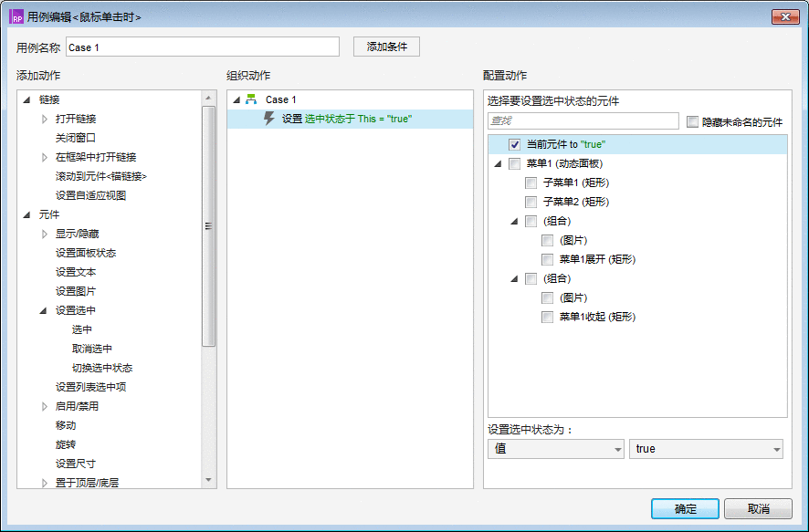Click the 查找 search field
This screenshot has height=532, width=809.
click(583, 120)
